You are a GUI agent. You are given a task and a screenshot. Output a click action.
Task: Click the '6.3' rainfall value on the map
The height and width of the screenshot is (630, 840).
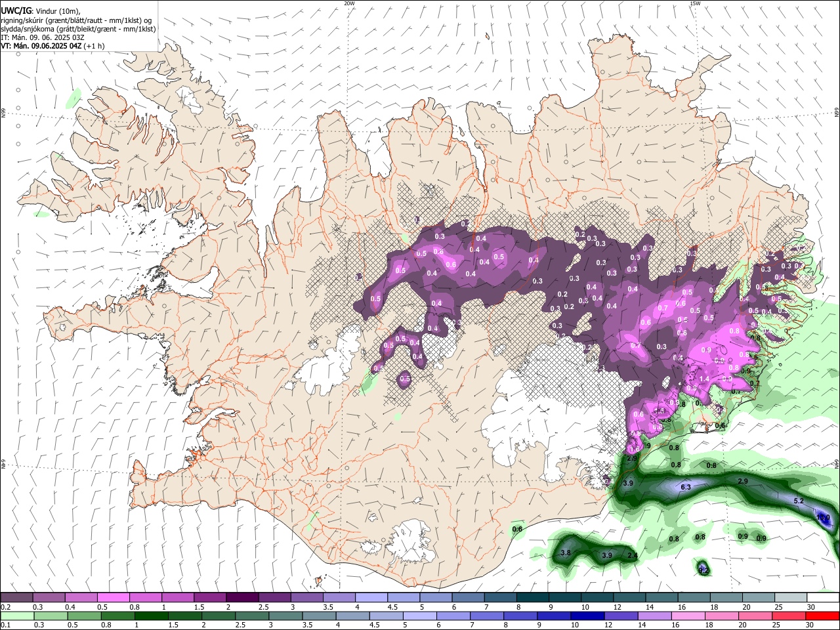tap(686, 487)
